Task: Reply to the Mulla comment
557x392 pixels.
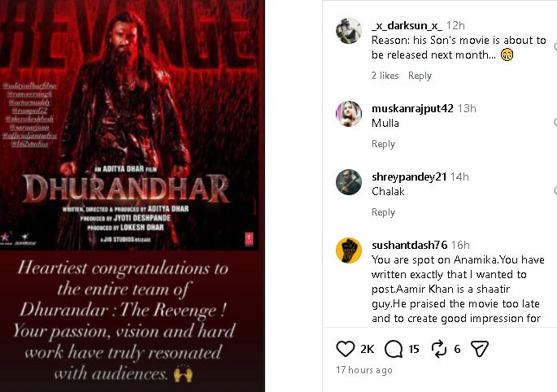Action: 383,144
